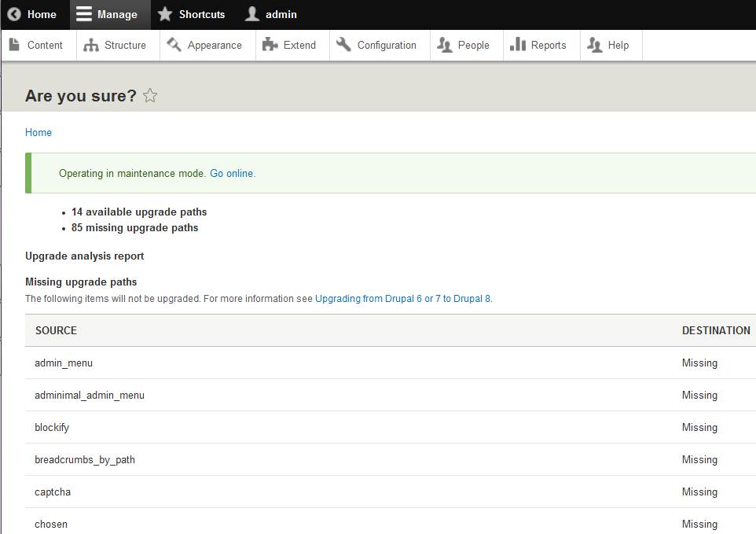Click the Go online link
This screenshot has width=756, height=534.
(x=231, y=173)
